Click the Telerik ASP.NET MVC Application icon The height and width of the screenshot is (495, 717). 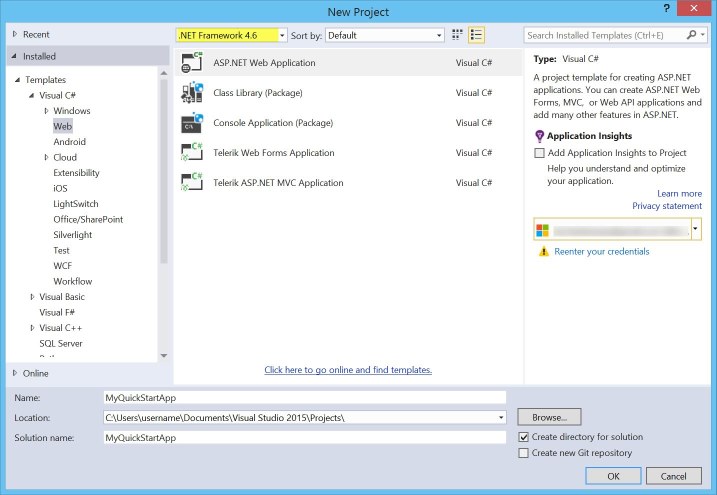192,183
